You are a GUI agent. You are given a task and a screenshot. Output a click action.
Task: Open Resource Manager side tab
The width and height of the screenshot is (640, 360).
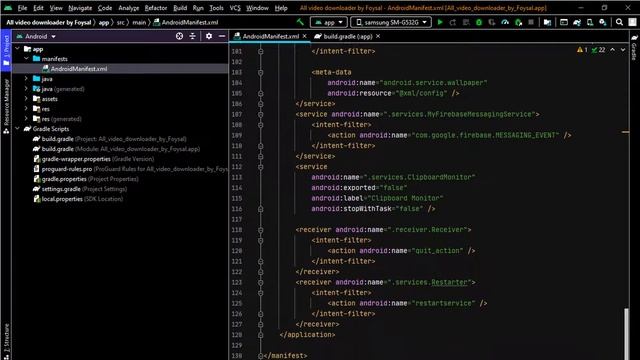[6, 106]
